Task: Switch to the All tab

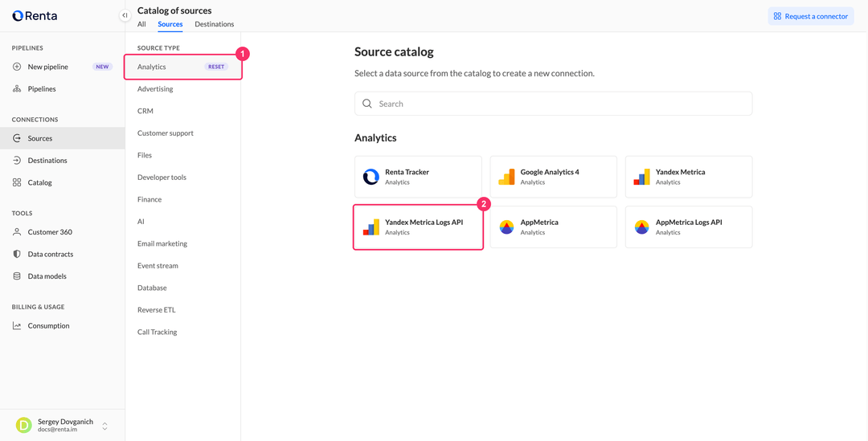Action: pyautogui.click(x=141, y=24)
